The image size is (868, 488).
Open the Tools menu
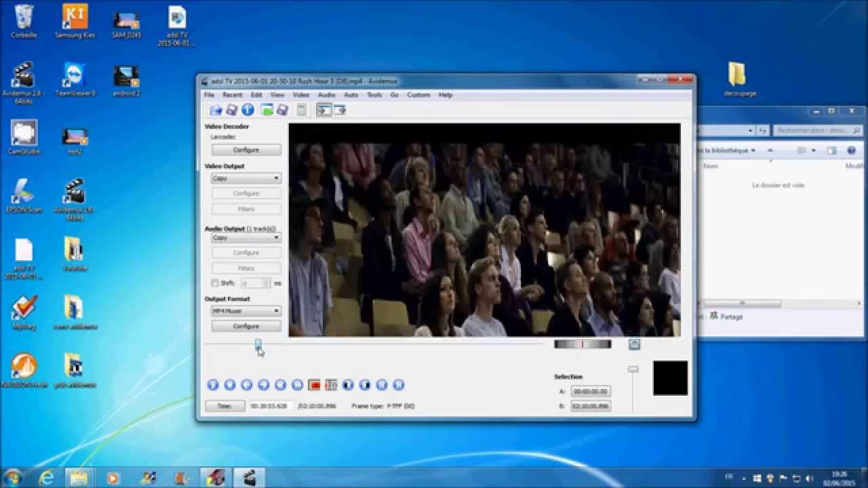click(x=374, y=95)
